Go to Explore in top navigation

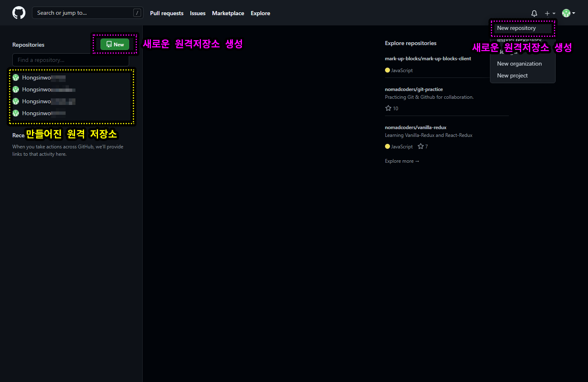[x=260, y=13]
